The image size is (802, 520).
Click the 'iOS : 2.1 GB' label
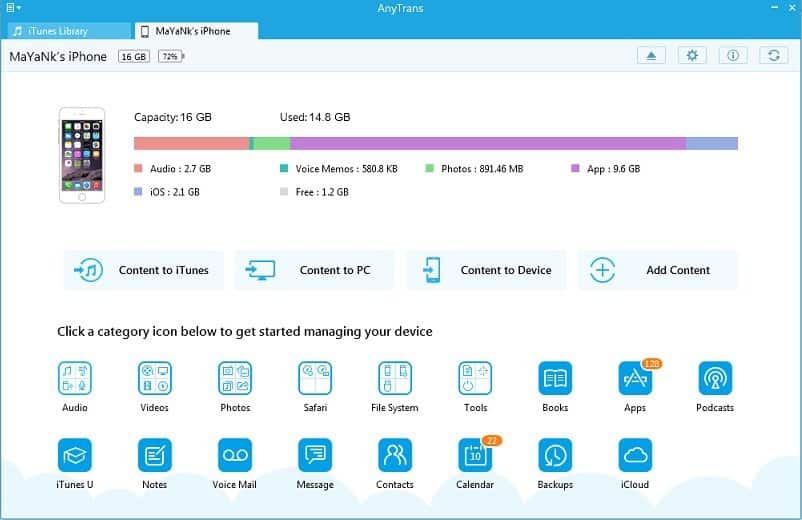175,192
